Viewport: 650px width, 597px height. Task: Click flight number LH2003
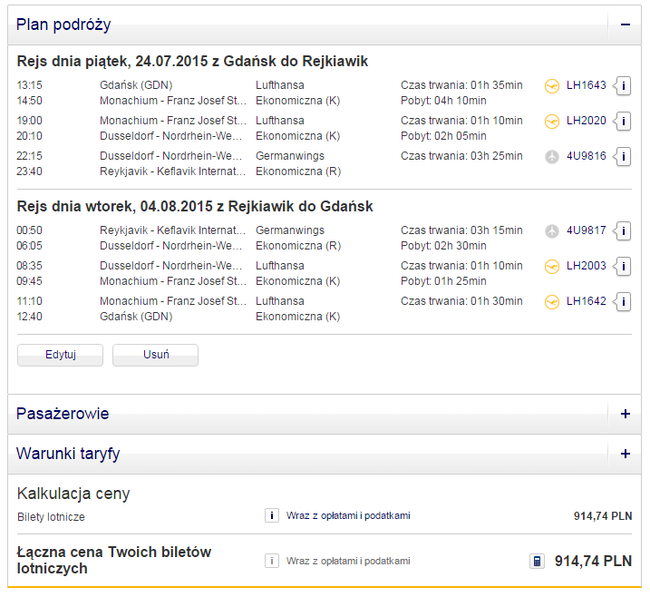tap(586, 266)
